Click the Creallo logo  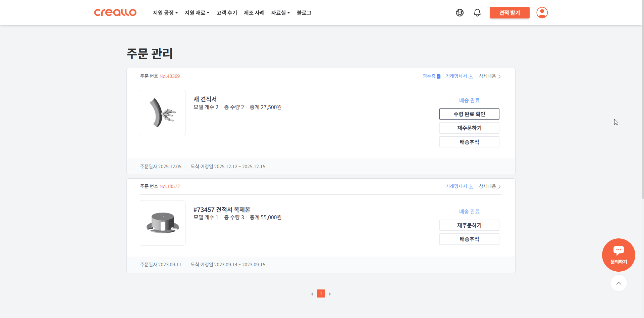[115, 13]
